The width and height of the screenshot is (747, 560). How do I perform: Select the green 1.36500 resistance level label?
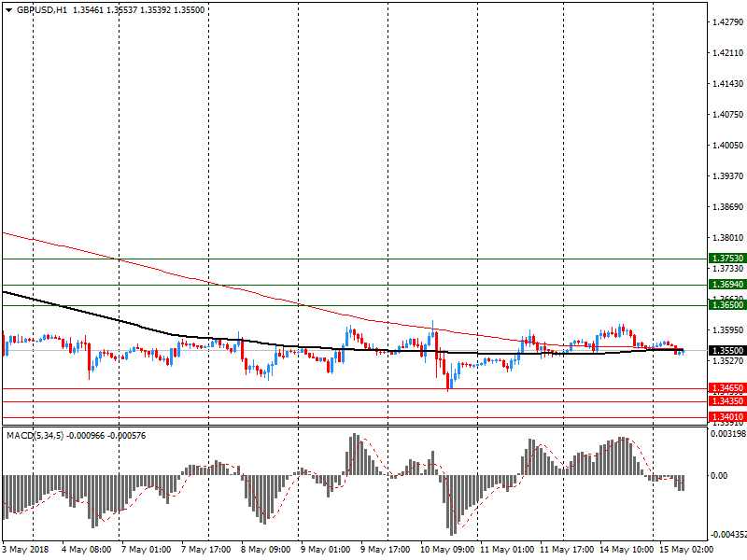click(726, 305)
